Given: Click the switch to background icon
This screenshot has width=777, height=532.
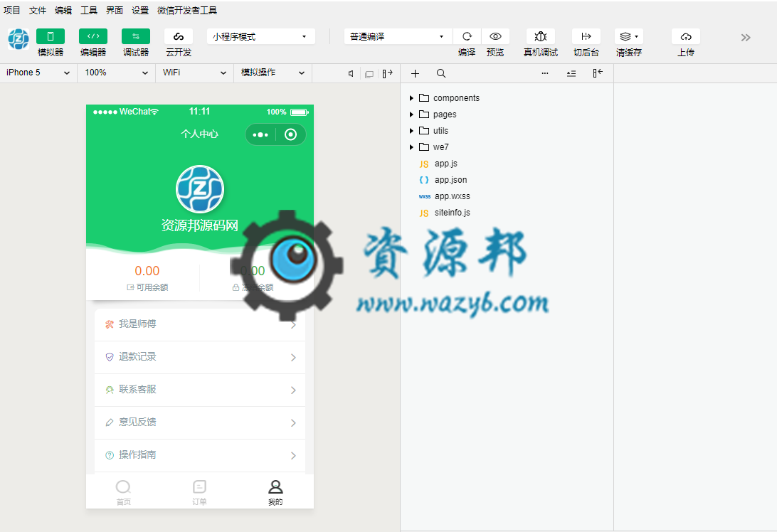Looking at the screenshot, I should pos(586,37).
